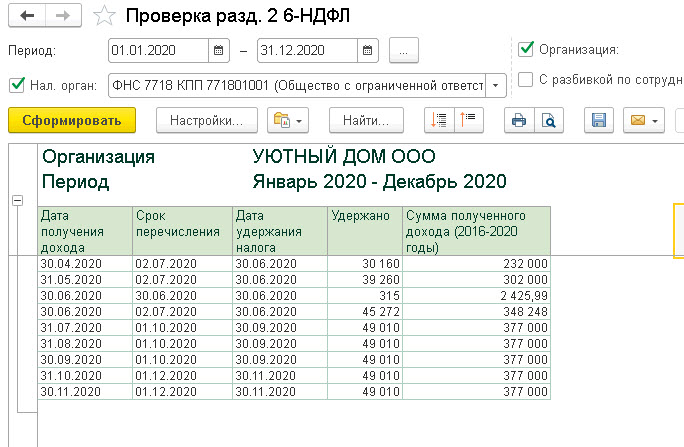Save report with floppy disk icon
Viewport: 684px width, 447px height.
tap(599, 120)
